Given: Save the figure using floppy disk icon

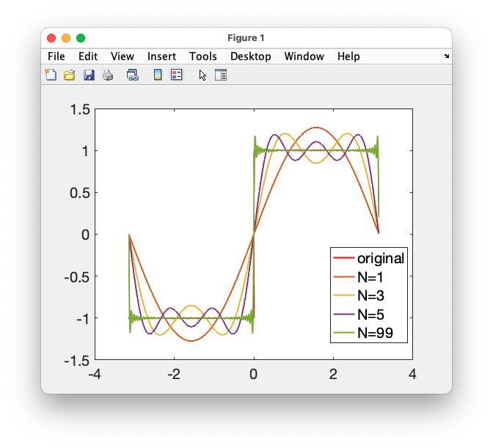Looking at the screenshot, I should [89, 75].
